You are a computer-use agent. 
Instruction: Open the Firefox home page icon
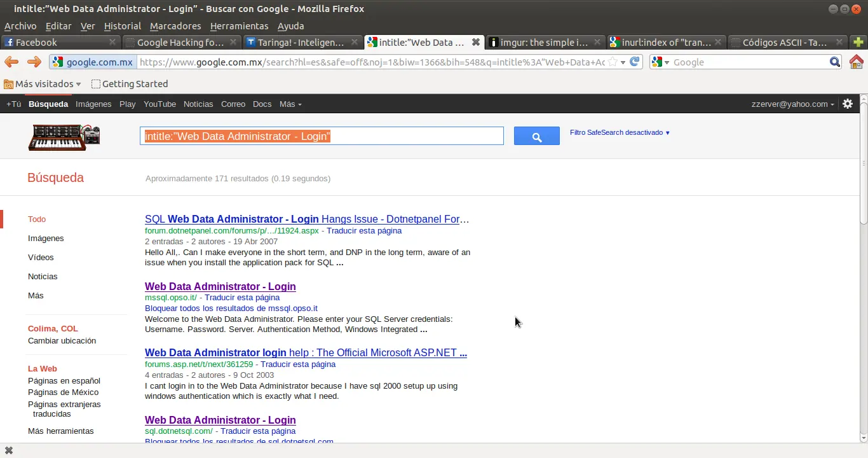857,62
